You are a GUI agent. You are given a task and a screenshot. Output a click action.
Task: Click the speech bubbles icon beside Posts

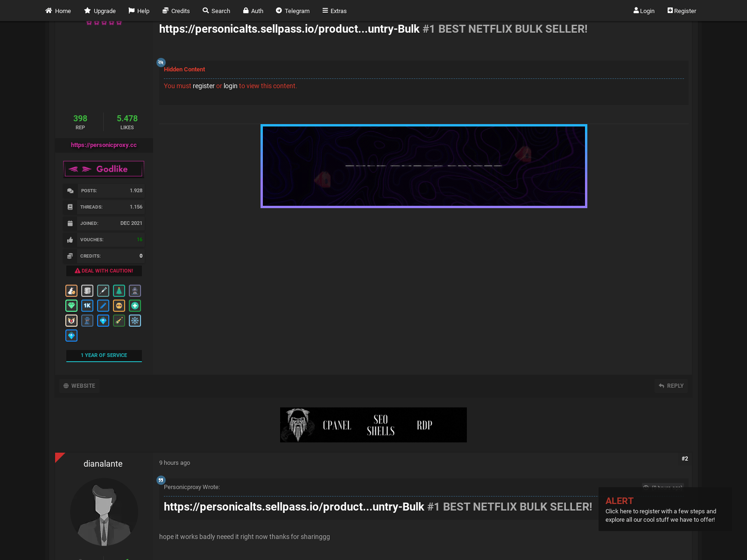click(70, 191)
